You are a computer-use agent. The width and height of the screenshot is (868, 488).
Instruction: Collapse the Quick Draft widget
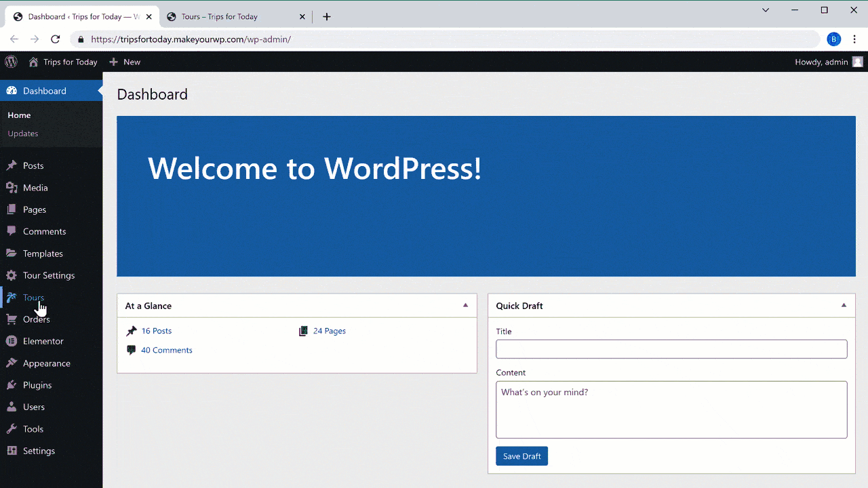844,304
